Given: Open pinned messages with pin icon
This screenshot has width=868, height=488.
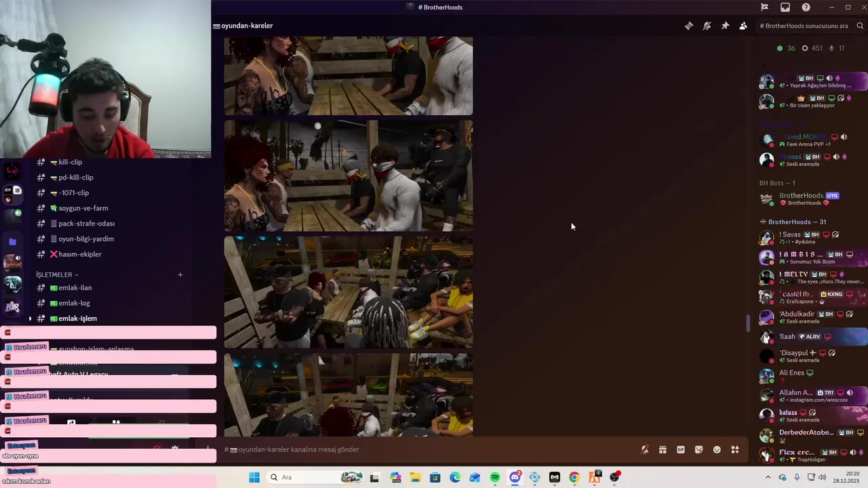Looking at the screenshot, I should (x=725, y=26).
